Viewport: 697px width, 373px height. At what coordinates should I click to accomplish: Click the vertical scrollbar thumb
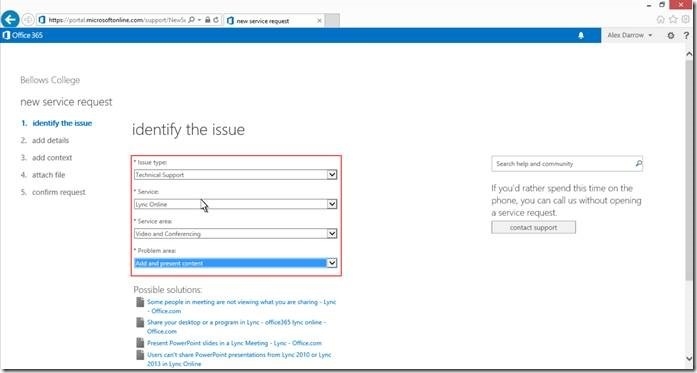coord(689,170)
